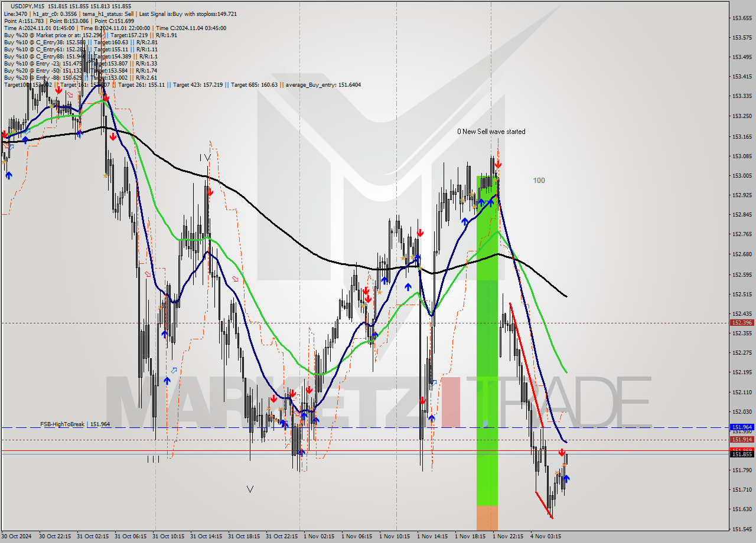Click the orange zone below the green bar

[x=487, y=518]
